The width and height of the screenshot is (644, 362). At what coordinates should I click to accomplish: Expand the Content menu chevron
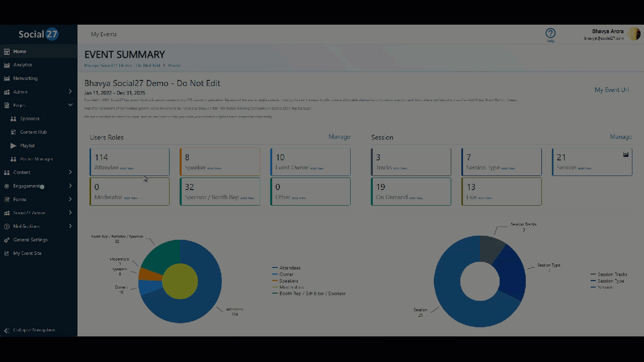70,172
